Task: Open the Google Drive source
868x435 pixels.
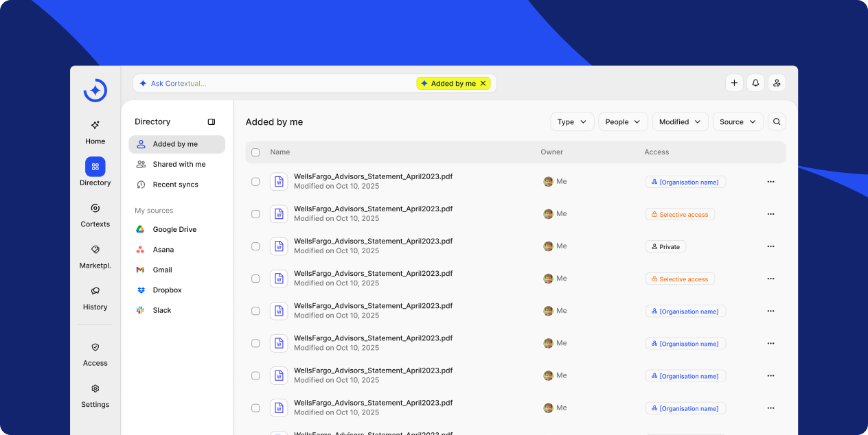Action: pyautogui.click(x=174, y=230)
